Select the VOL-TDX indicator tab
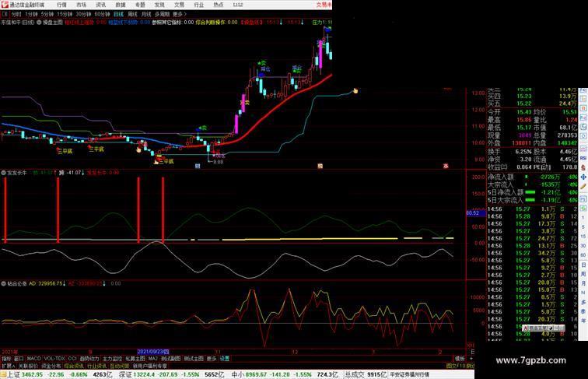 click(54, 359)
